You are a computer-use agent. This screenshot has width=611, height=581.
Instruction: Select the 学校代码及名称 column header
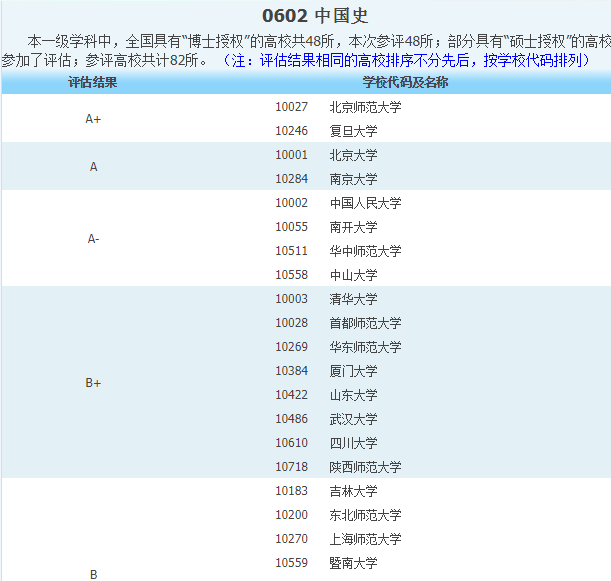coord(405,82)
